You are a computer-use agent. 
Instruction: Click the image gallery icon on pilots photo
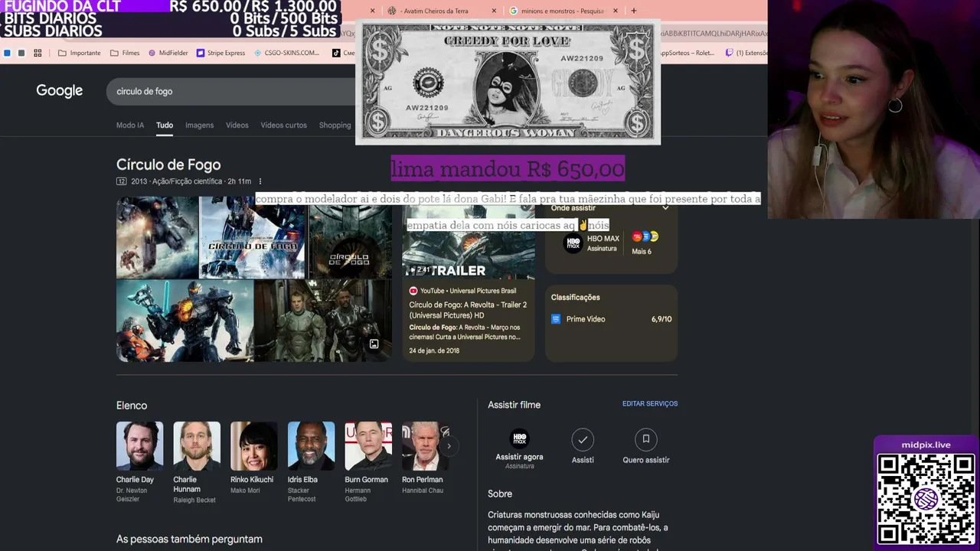(374, 344)
